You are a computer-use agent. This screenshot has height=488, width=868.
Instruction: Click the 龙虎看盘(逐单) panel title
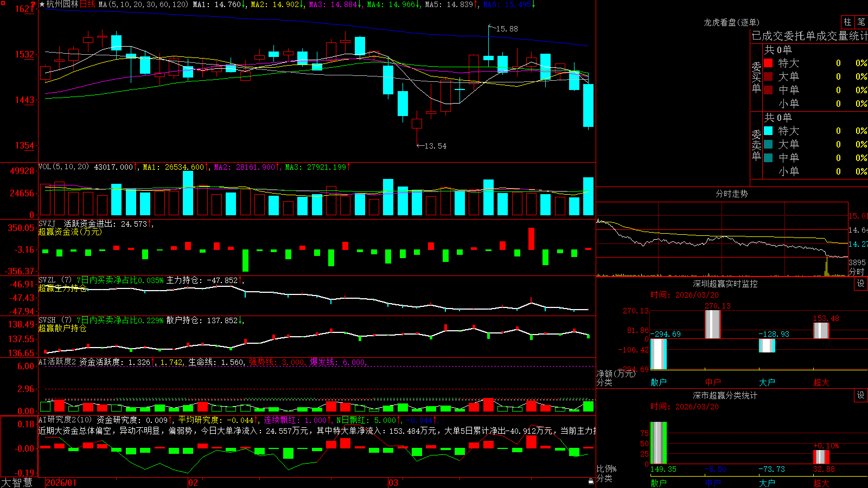[731, 22]
